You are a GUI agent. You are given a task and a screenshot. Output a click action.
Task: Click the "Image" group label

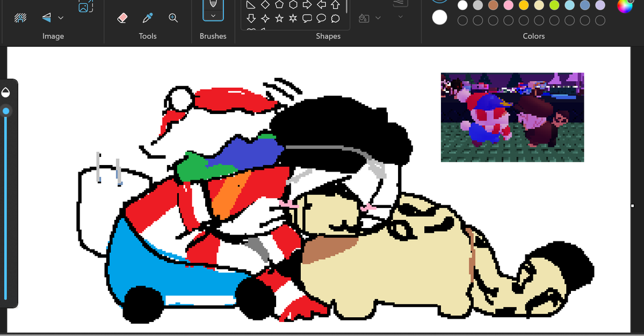coord(53,36)
